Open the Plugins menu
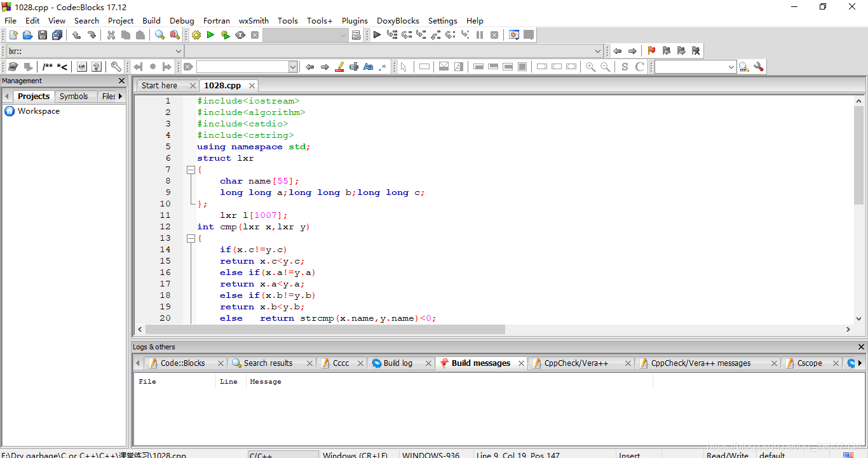The image size is (868, 458). 355,20
